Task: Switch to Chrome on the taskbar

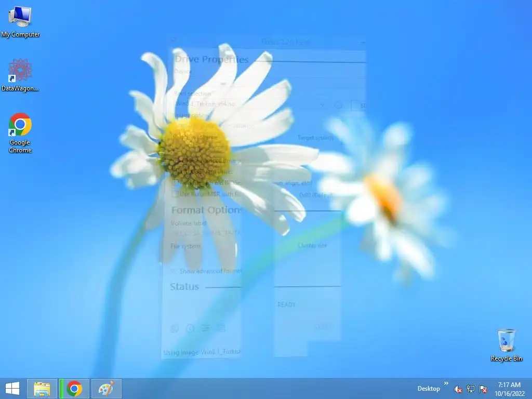Action: [74, 389]
